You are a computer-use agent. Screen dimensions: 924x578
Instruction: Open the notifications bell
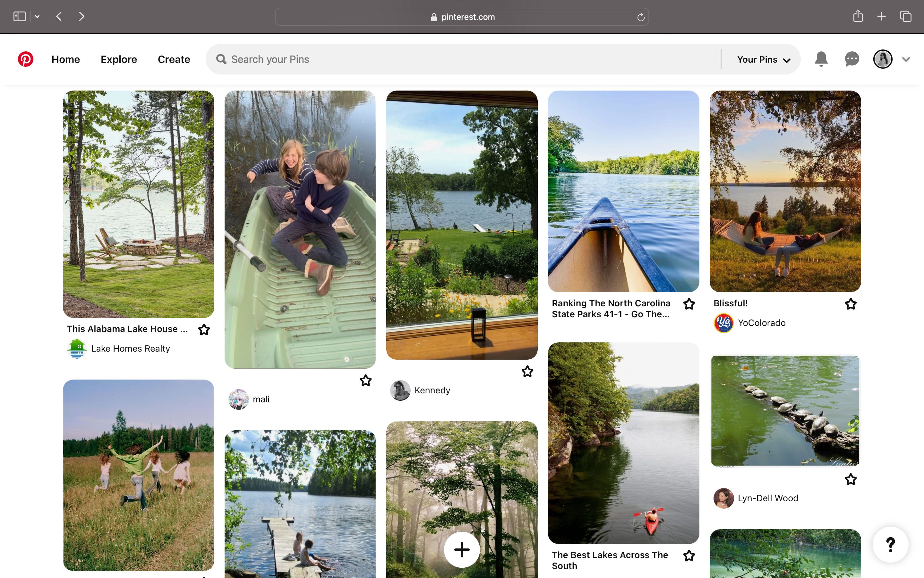[x=821, y=59]
